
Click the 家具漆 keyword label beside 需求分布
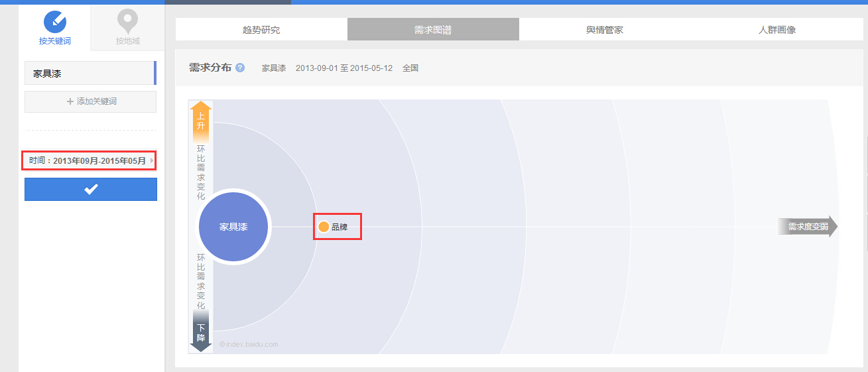tap(274, 68)
